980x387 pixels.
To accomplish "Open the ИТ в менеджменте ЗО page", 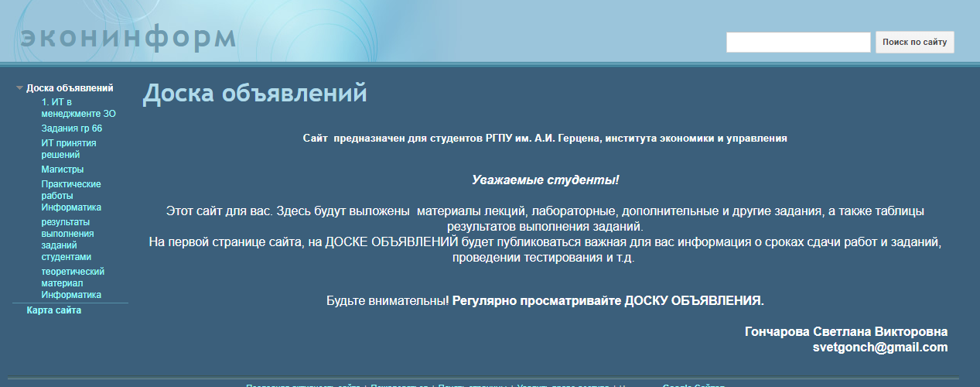I will pyautogui.click(x=78, y=108).
